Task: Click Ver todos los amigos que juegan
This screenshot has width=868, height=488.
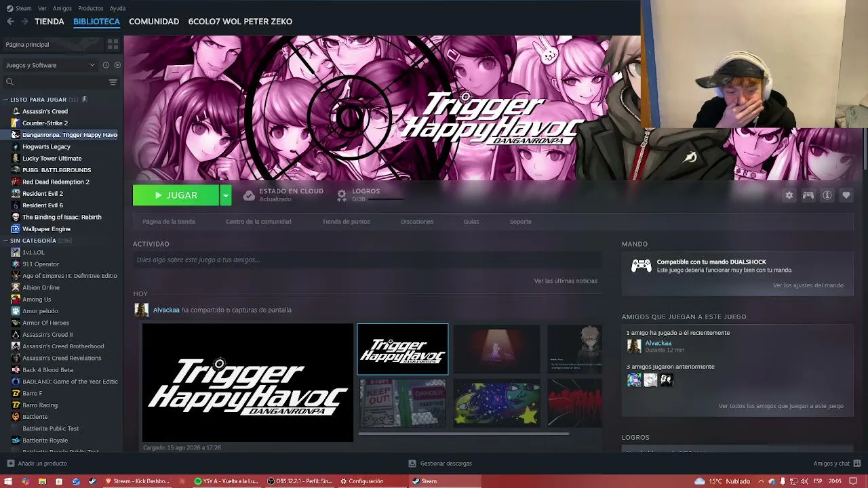Action: pos(781,406)
